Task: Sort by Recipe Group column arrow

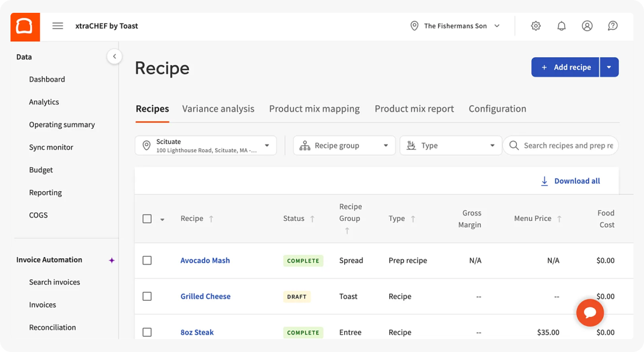Action: (x=347, y=231)
